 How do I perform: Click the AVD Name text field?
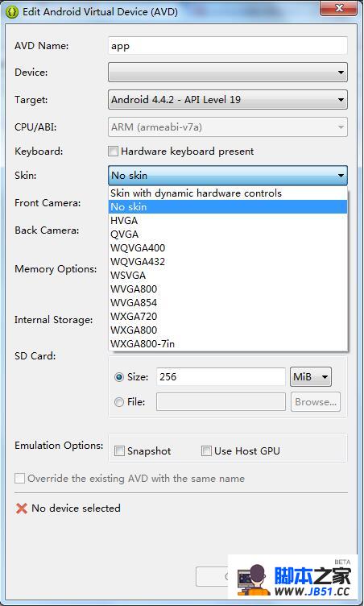228,46
